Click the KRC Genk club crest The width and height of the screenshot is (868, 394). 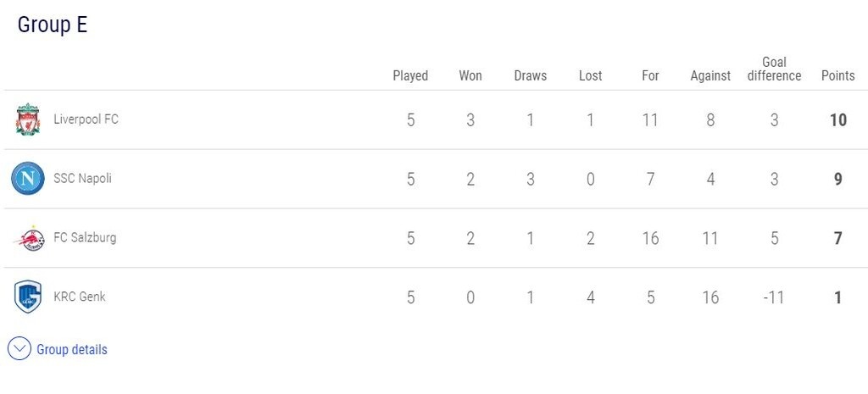(28, 297)
